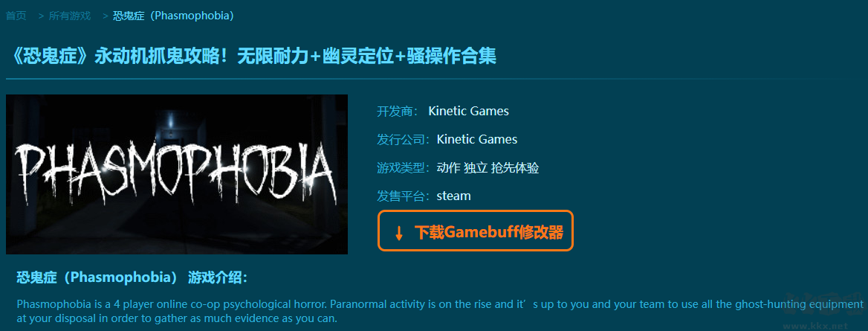Click the 游戏介绍 section heading

(x=132, y=277)
